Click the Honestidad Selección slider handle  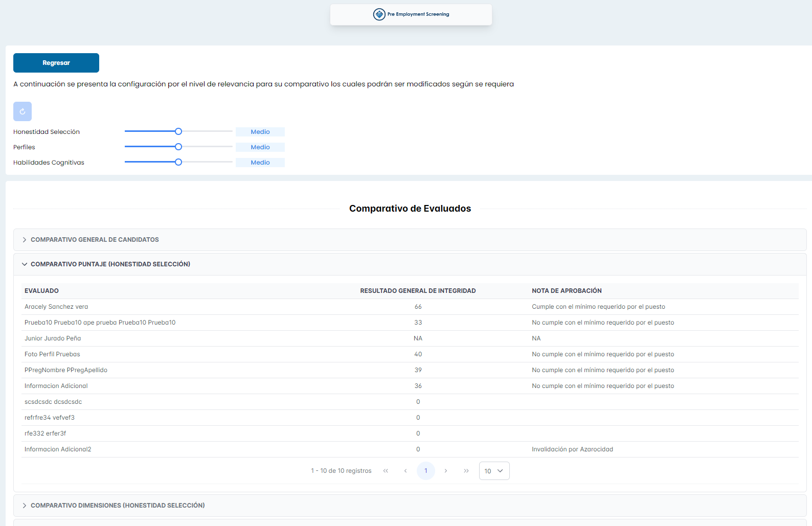pos(178,131)
